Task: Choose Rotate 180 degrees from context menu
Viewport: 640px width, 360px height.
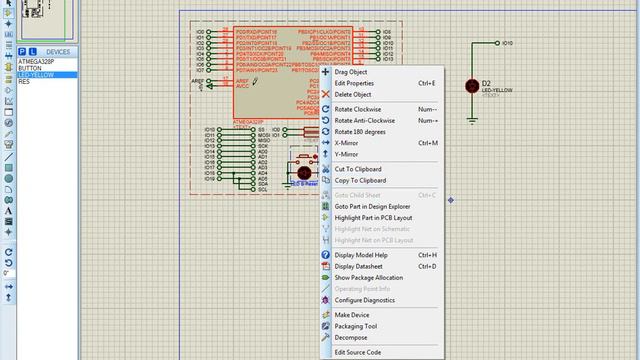Action: coord(382,132)
